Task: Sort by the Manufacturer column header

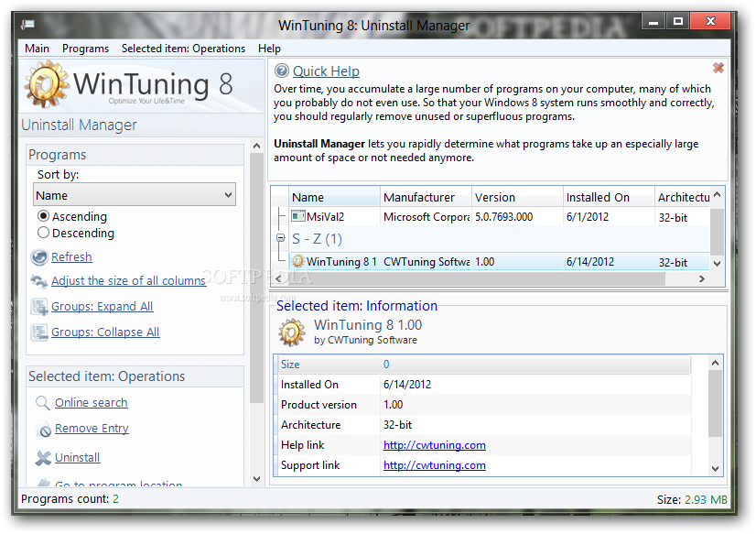Action: point(426,197)
